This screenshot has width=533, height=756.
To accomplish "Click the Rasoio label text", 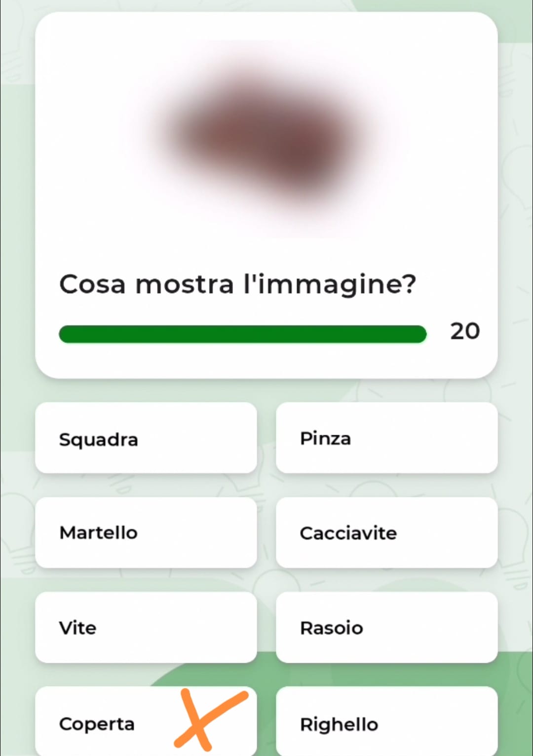I will tap(331, 628).
